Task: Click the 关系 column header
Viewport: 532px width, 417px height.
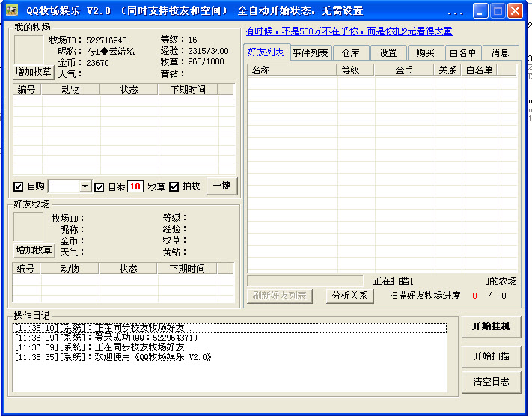Action: [447, 70]
